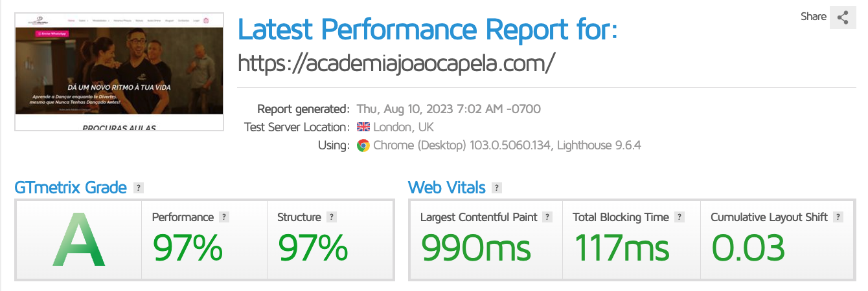
Task: Open help icon next to Web Vitals heading
Action: tap(497, 188)
